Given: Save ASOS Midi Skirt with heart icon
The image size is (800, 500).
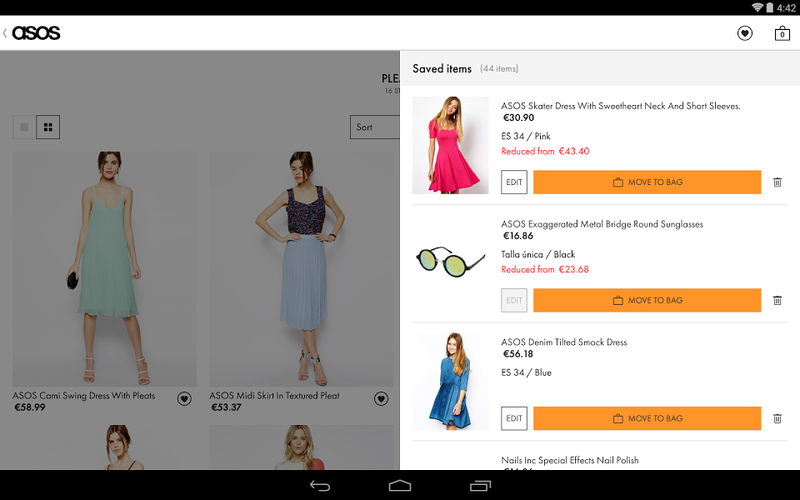Looking at the screenshot, I should tap(381, 399).
